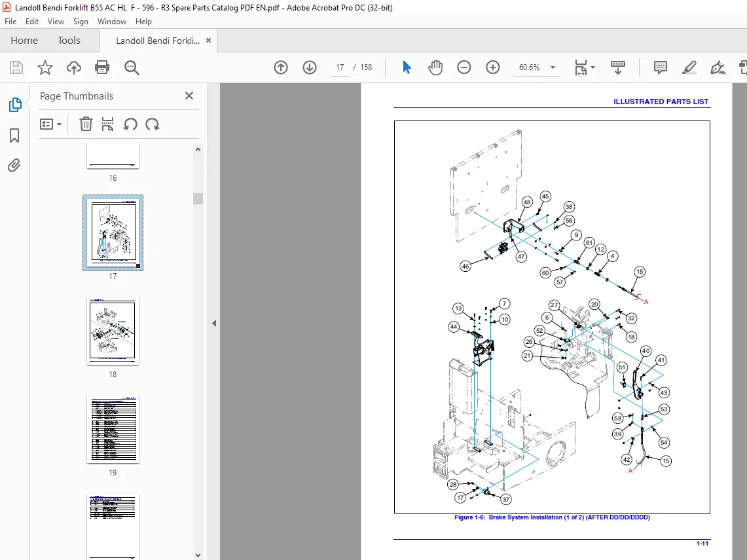Select the Landoll Bendi Forkli... document tab
Screen dimensions: 747x560
click(x=158, y=41)
